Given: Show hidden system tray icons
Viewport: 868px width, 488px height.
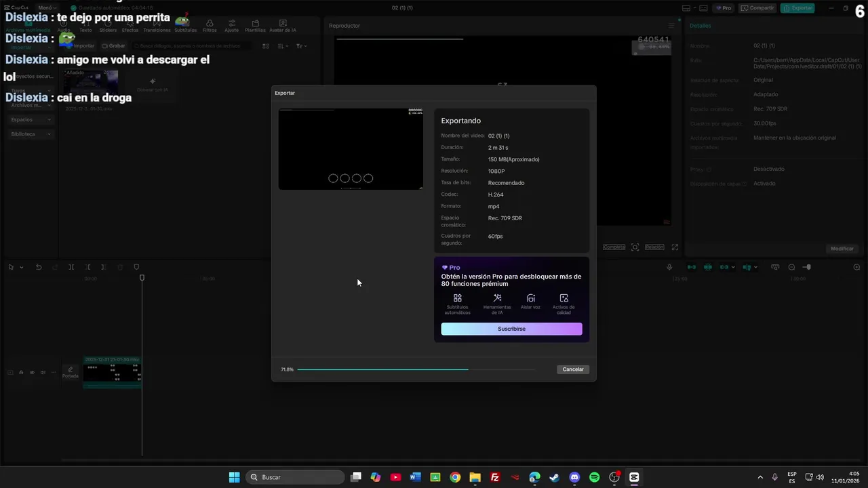Looking at the screenshot, I should (759, 477).
